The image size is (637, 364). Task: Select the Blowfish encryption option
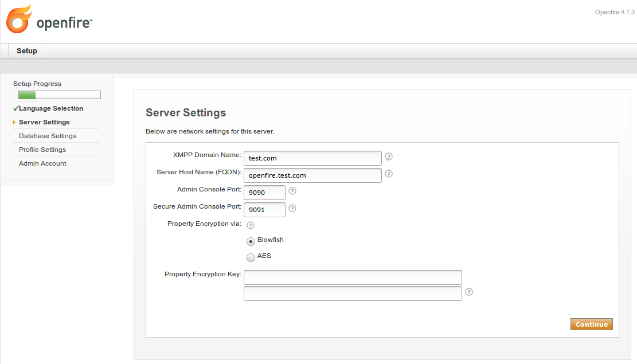pos(251,241)
